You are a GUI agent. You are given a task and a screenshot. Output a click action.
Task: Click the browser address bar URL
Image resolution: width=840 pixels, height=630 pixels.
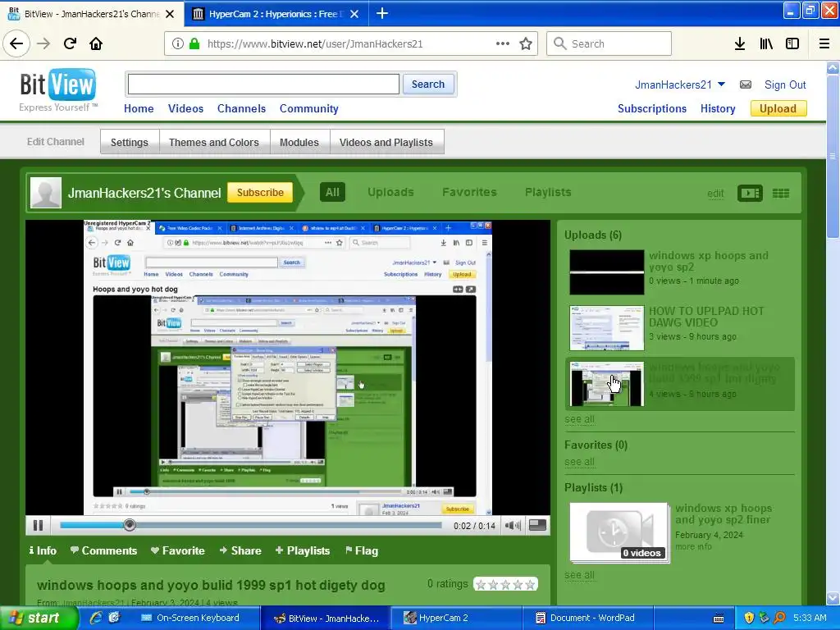pyautogui.click(x=315, y=44)
